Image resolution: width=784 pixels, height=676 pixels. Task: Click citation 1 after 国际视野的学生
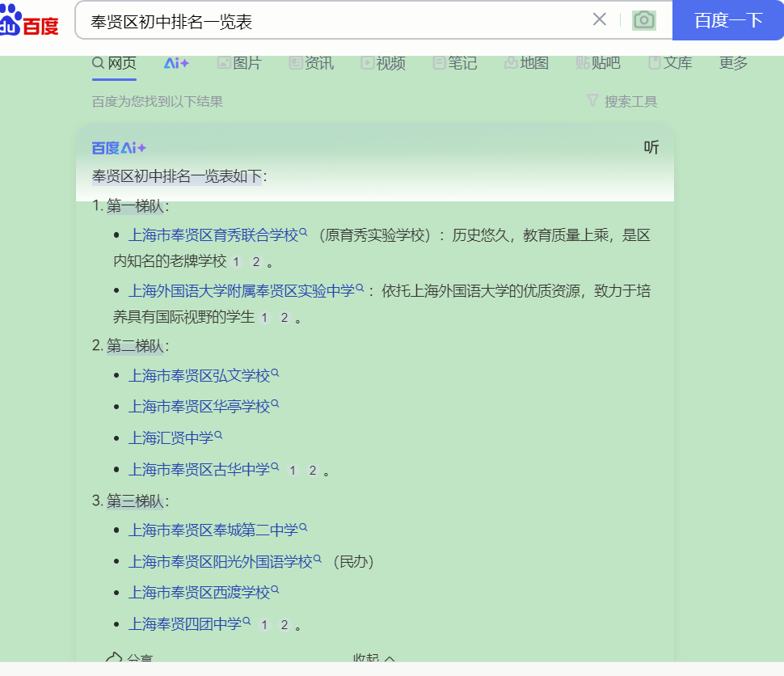coord(264,317)
